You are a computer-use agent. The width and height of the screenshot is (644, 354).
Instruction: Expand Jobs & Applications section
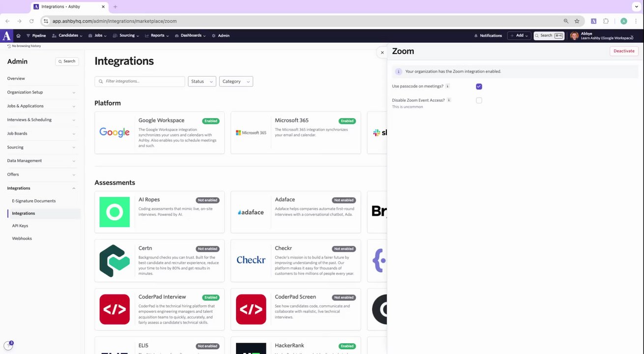pyautogui.click(x=42, y=106)
